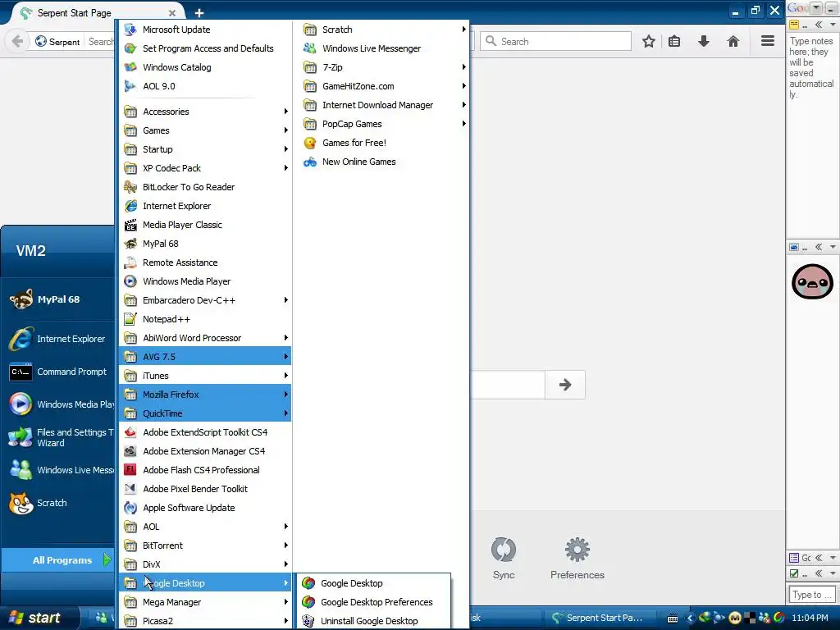Run Apple Software Update
Image resolution: width=840 pixels, height=630 pixels.
205,508
